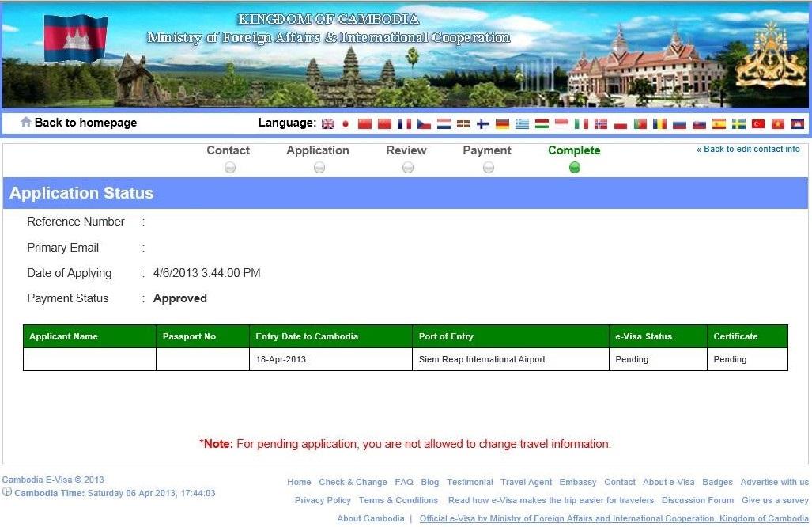
Task: Choose the Italian flag language
Action: point(581,124)
